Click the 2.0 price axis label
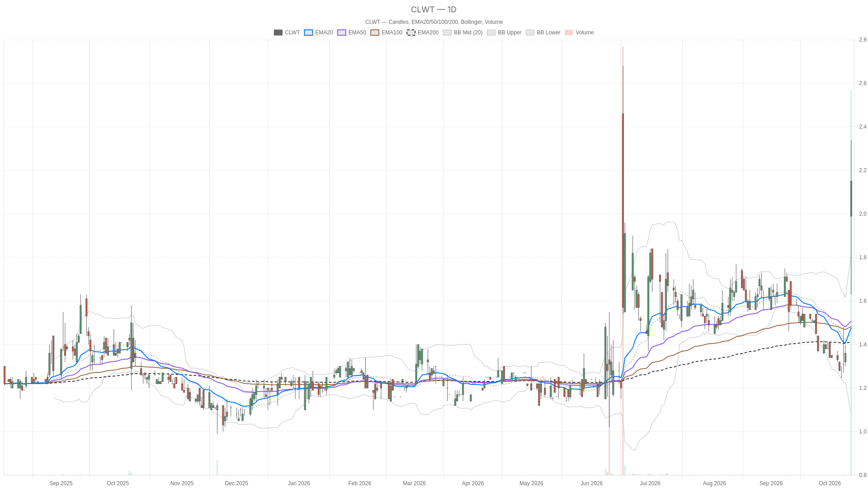Screen dimensions: 868x488 pyautogui.click(x=863, y=214)
